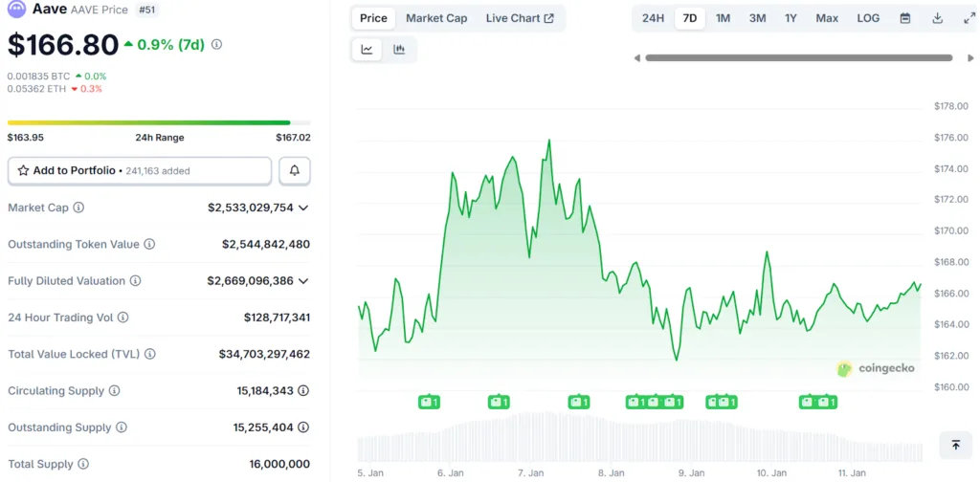Open info icon beside Outstanding Supply label
Screen dimensions: 980x482
point(122,427)
